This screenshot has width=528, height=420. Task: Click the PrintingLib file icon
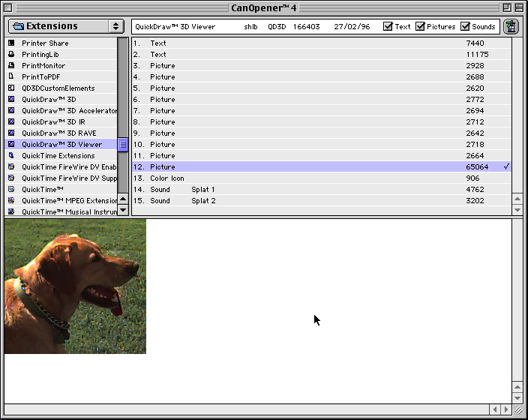11,54
